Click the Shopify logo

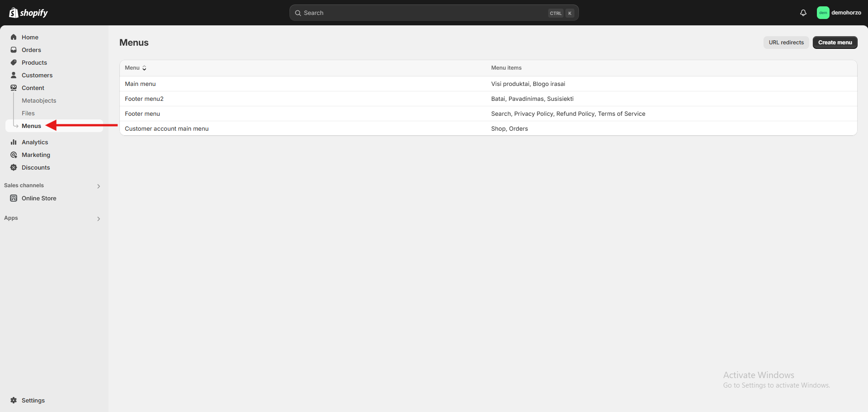click(28, 13)
